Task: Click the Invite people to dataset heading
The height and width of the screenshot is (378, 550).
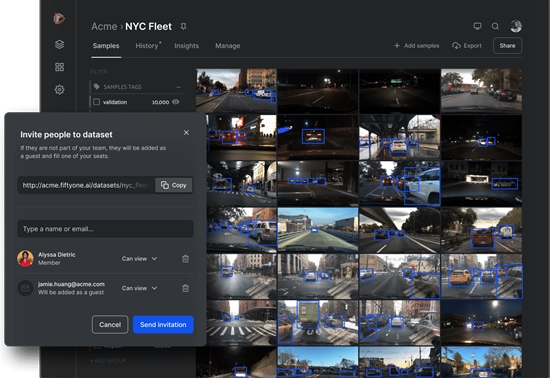Action: pyautogui.click(x=66, y=135)
